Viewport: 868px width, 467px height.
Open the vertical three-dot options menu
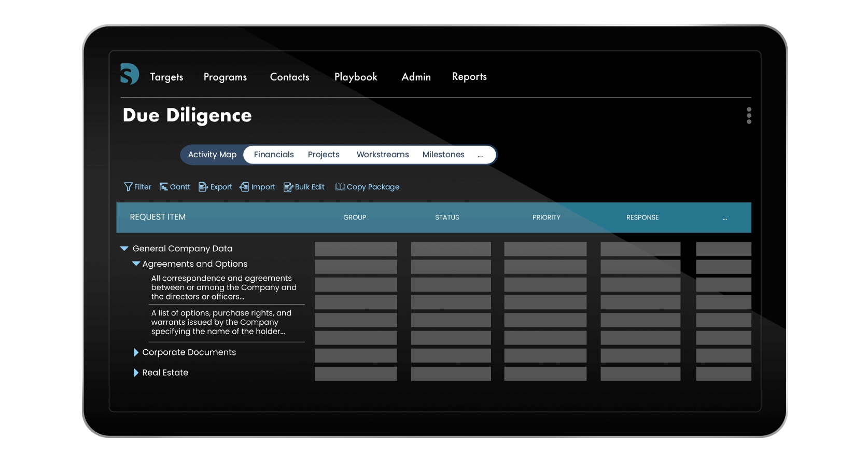tap(749, 116)
